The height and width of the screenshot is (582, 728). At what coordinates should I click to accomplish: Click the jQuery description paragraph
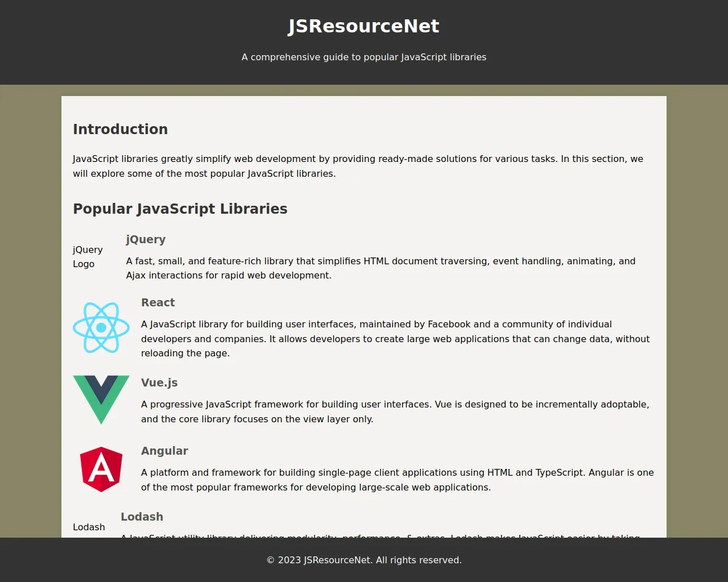pyautogui.click(x=380, y=268)
